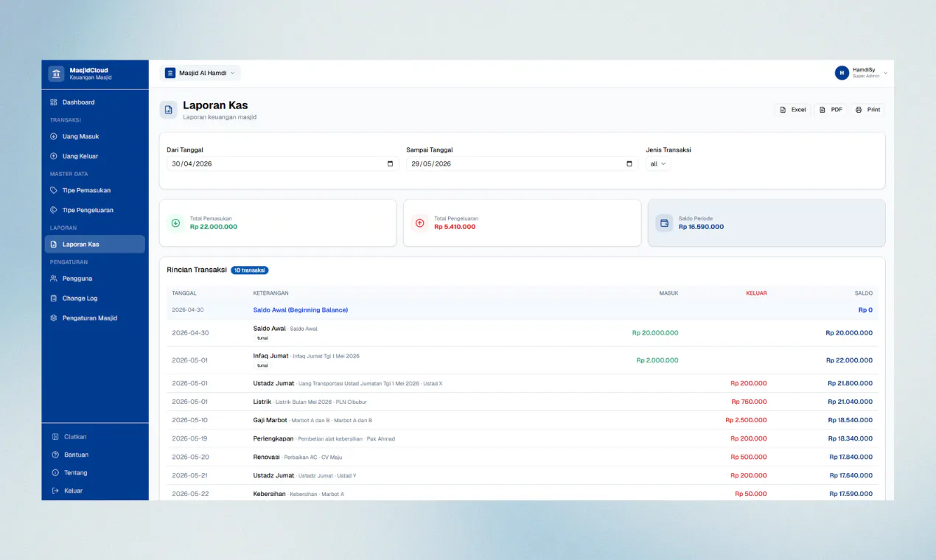
Task: Click the Tipe Pengeluaran tag icon
Action: click(54, 210)
